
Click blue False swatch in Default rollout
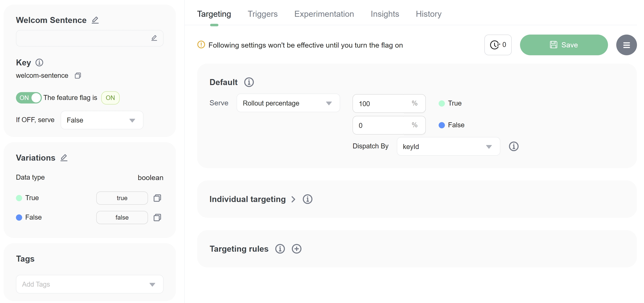pos(442,125)
